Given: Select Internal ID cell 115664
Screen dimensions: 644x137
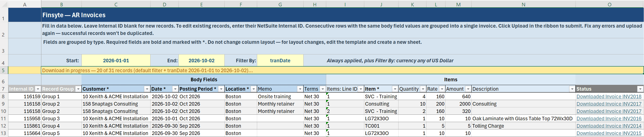Looking at the screenshot, I should point(25,133).
